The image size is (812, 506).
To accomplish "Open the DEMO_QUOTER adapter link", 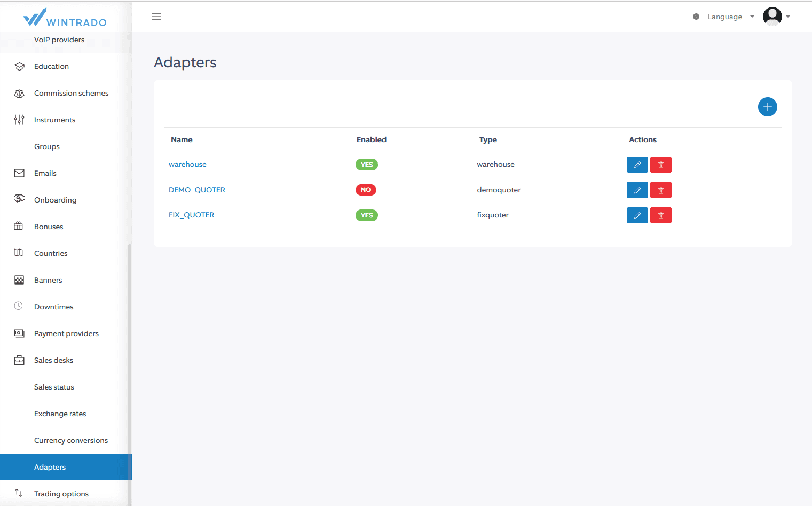I will 197,190.
